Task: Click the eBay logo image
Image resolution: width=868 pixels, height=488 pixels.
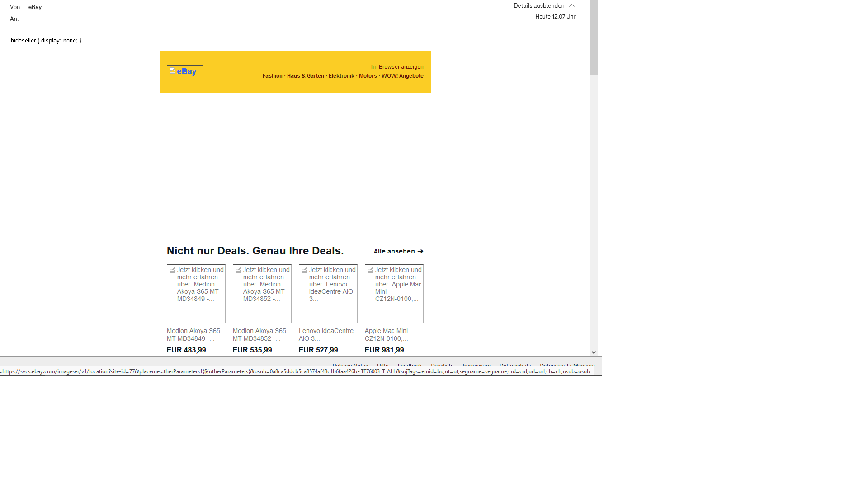Action: click(x=185, y=72)
